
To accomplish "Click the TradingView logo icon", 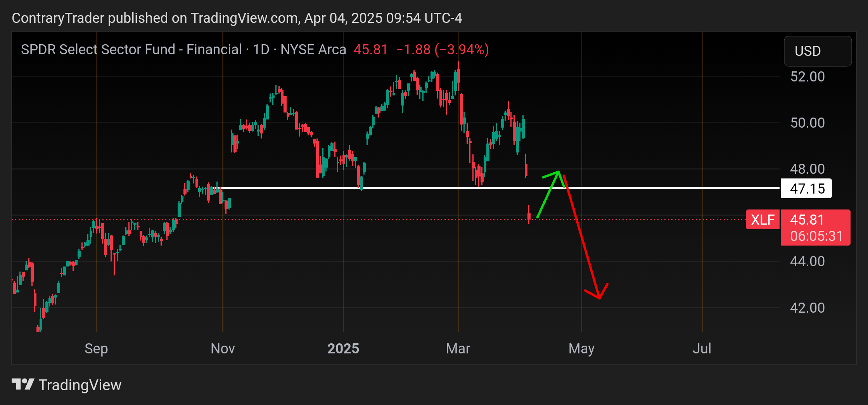I will tap(23, 384).
